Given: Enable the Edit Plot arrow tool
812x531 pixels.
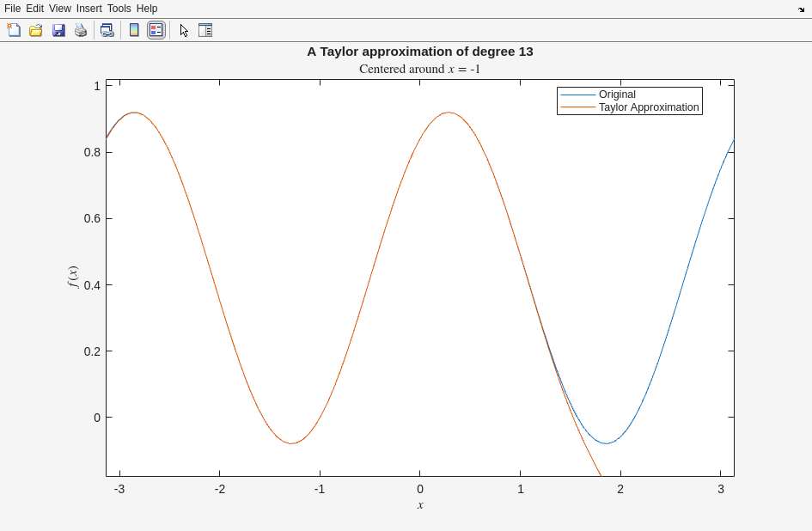Looking at the screenshot, I should pyautogui.click(x=184, y=30).
